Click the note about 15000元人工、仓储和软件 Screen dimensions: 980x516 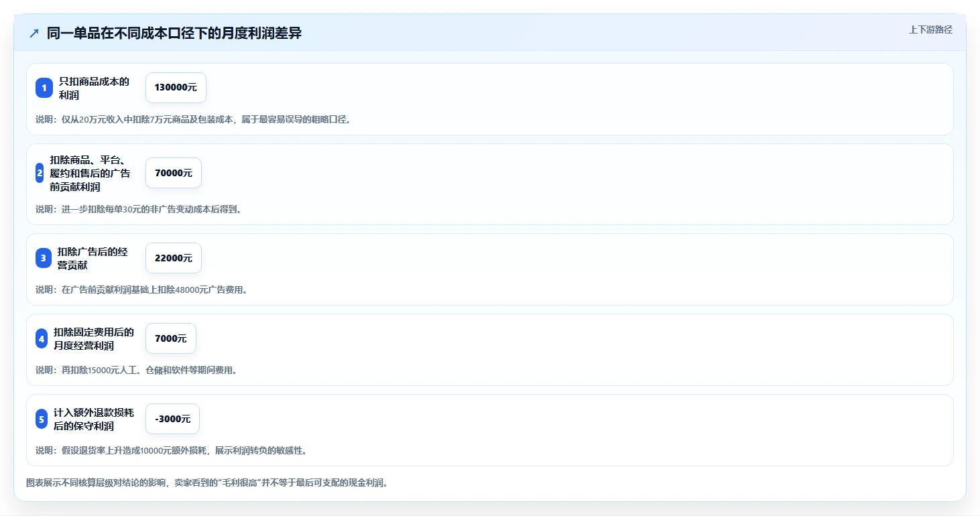pos(136,370)
